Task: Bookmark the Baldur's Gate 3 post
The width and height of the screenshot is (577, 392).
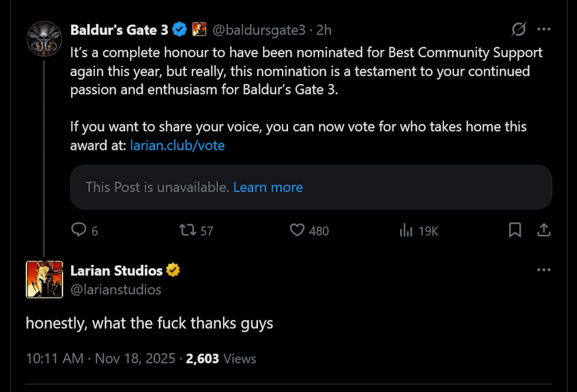Action: (515, 230)
